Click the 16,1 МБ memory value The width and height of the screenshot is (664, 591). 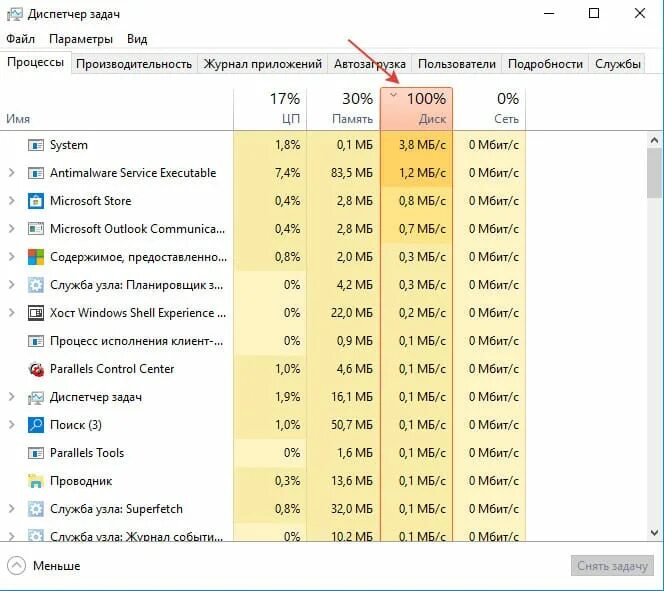[352, 397]
